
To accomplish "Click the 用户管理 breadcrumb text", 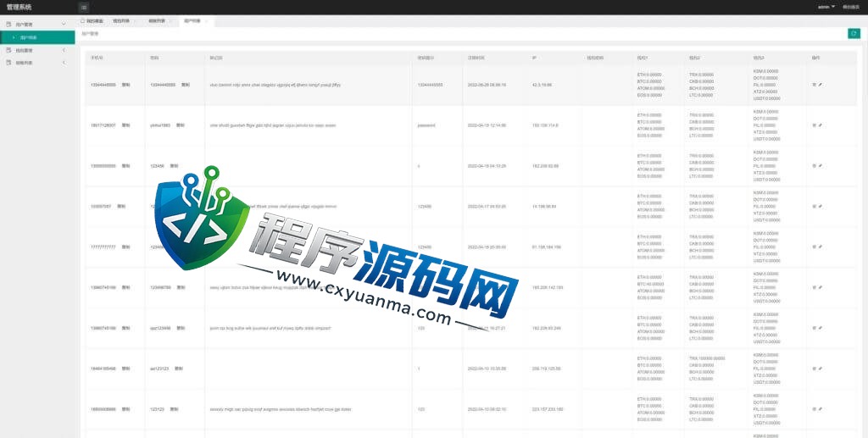I will pos(90,34).
